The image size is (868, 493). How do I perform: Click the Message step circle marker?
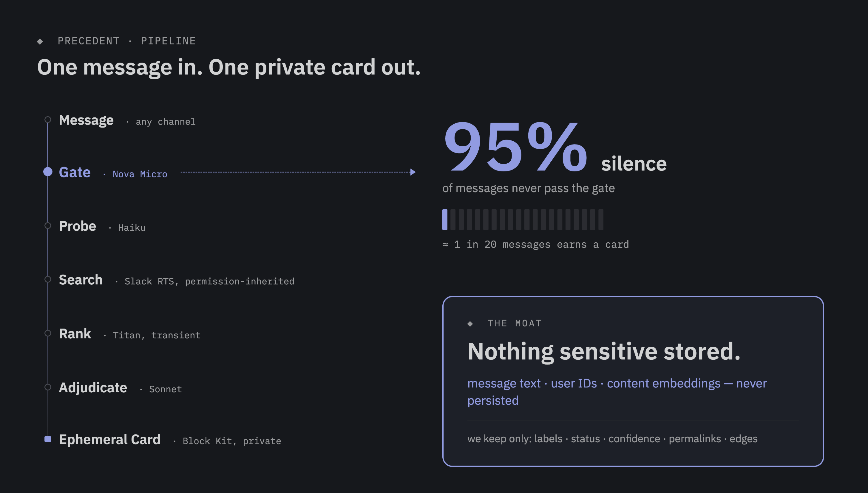coord(48,120)
